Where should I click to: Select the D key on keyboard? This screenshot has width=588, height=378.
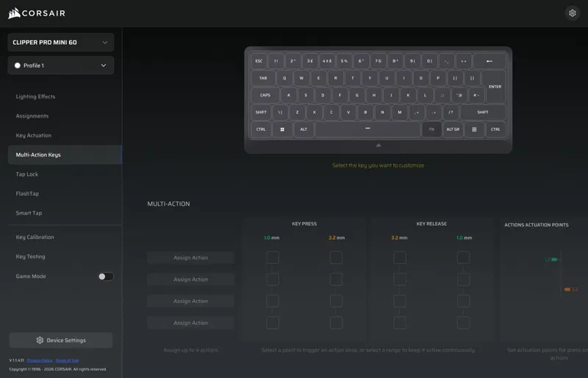pyautogui.click(x=323, y=95)
